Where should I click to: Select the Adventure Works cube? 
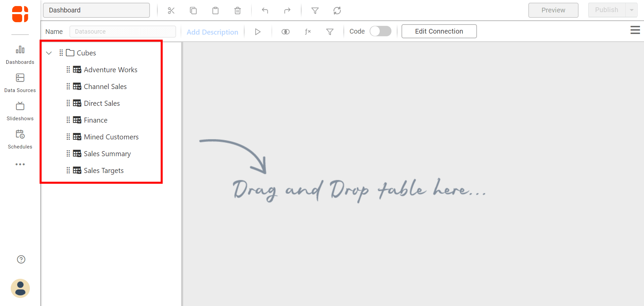coord(110,70)
